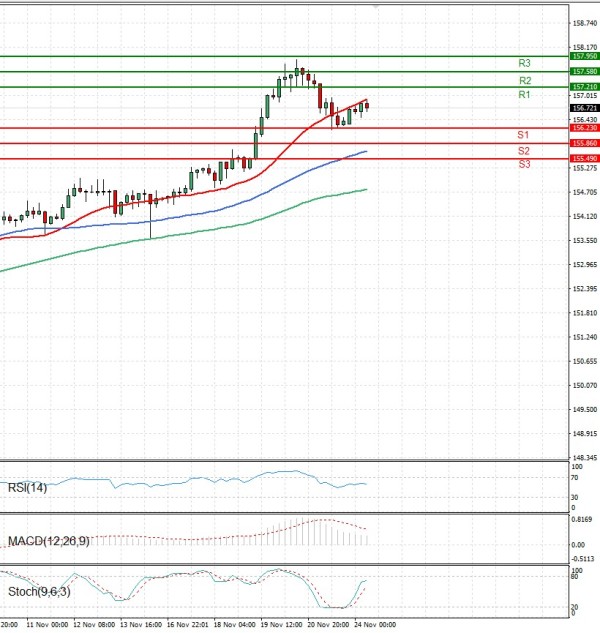Screen dimensions: 600x633
Task: Click the 155.490 red price tag
Action: point(584,159)
